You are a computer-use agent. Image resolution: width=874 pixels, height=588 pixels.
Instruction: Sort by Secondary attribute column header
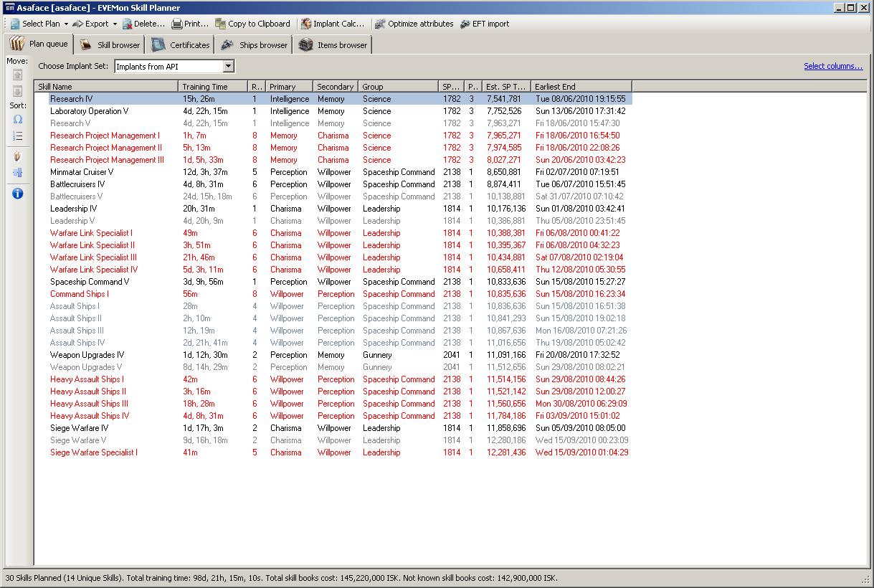(336, 86)
